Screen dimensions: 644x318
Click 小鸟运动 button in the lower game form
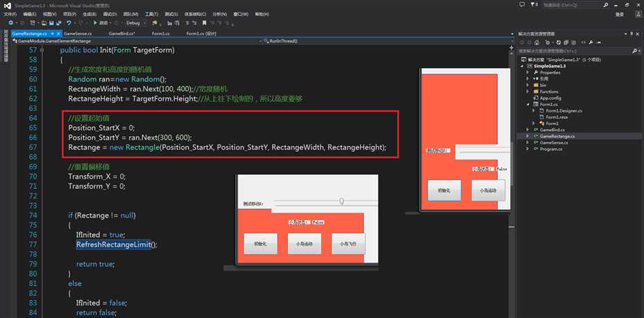pyautogui.click(x=305, y=244)
